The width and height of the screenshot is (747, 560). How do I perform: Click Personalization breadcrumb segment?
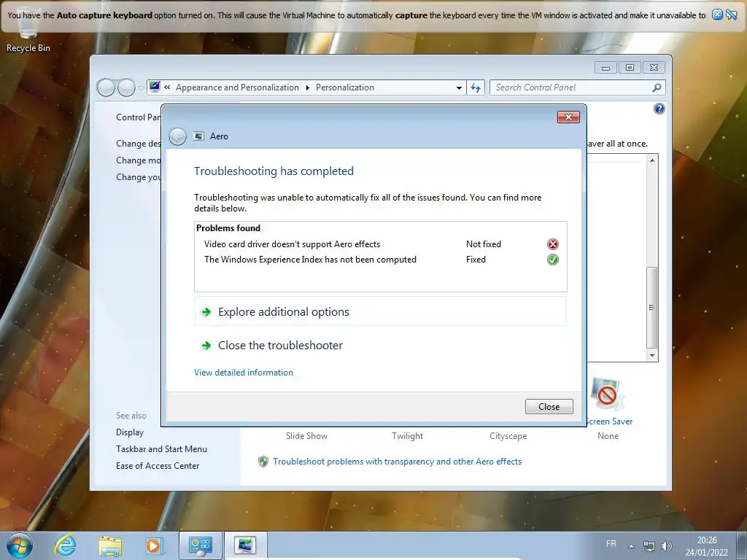click(345, 87)
